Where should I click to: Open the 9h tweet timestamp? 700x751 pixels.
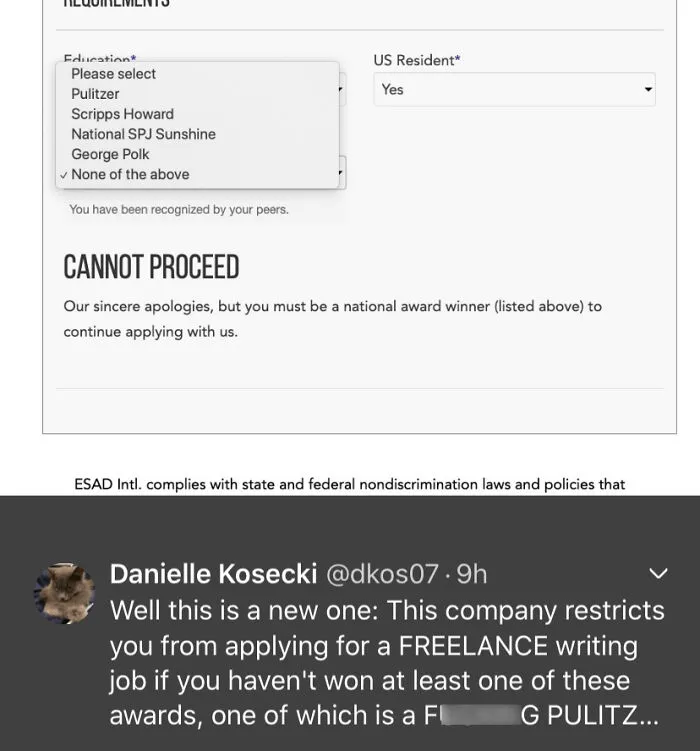[x=471, y=574]
